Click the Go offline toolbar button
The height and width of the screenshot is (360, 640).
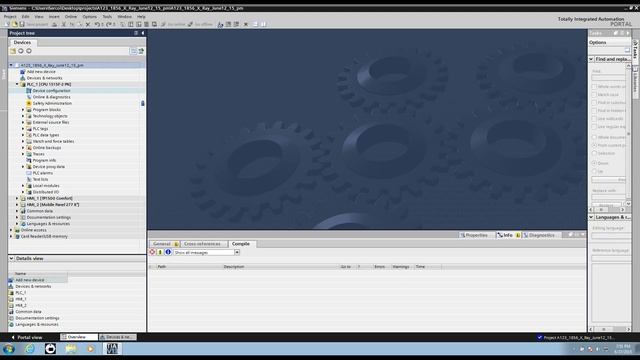(200, 24)
